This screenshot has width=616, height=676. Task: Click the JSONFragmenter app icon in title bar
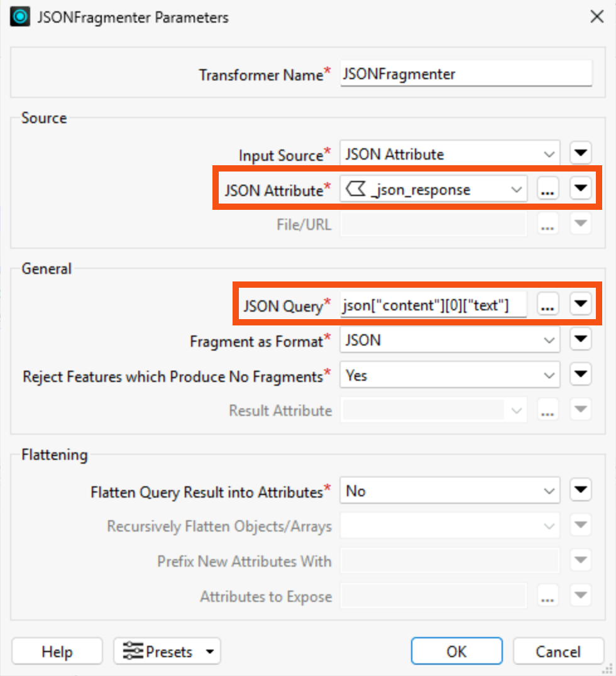pos(20,17)
